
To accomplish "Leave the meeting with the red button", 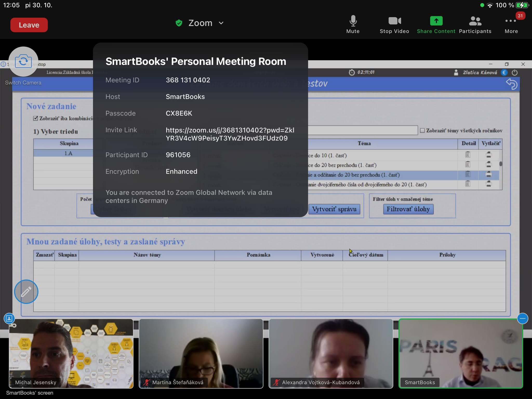I will click(x=29, y=25).
